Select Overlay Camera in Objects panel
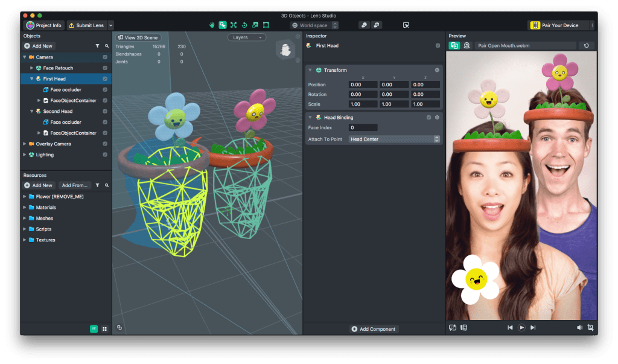Viewport: 618px width, 364px height. (53, 144)
